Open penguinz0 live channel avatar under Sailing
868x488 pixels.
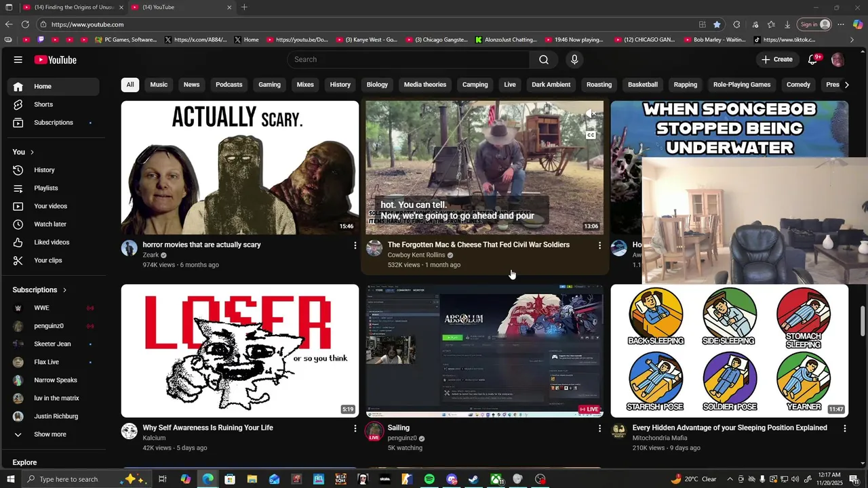click(374, 431)
